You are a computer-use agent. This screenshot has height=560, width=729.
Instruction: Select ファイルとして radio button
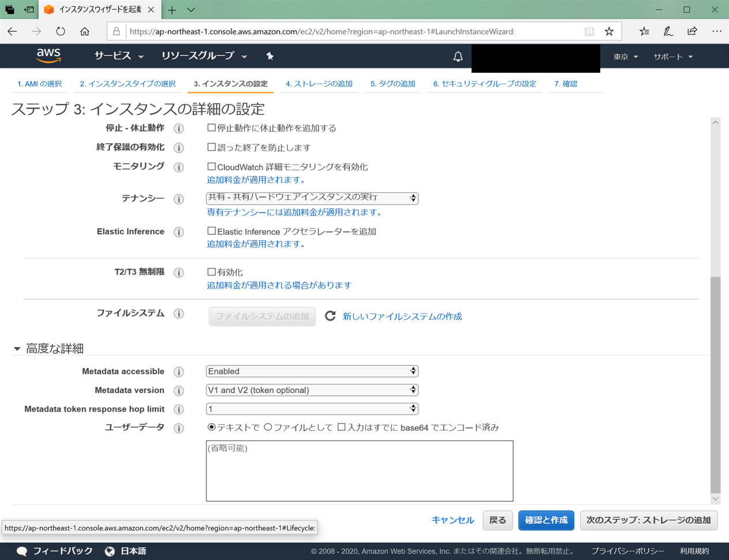[x=268, y=427]
